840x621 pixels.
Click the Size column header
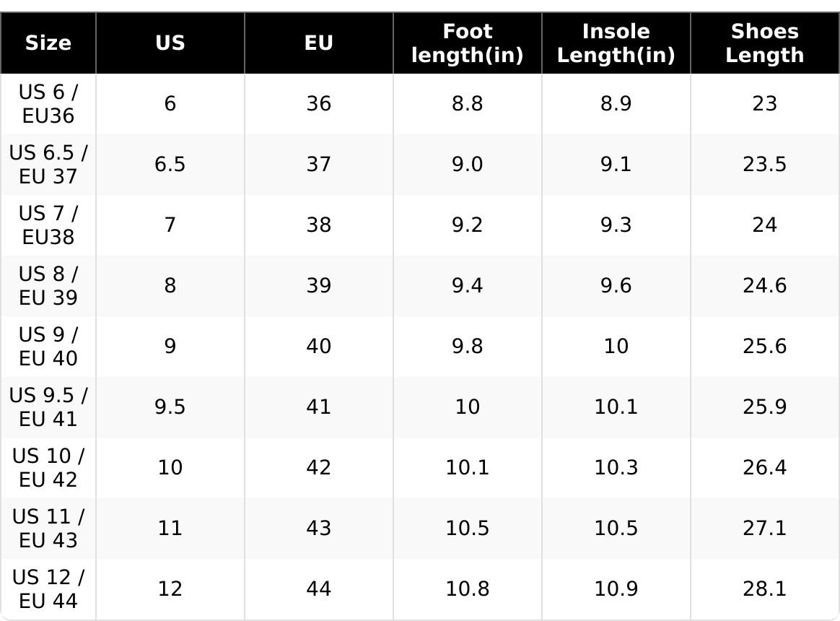48,43
